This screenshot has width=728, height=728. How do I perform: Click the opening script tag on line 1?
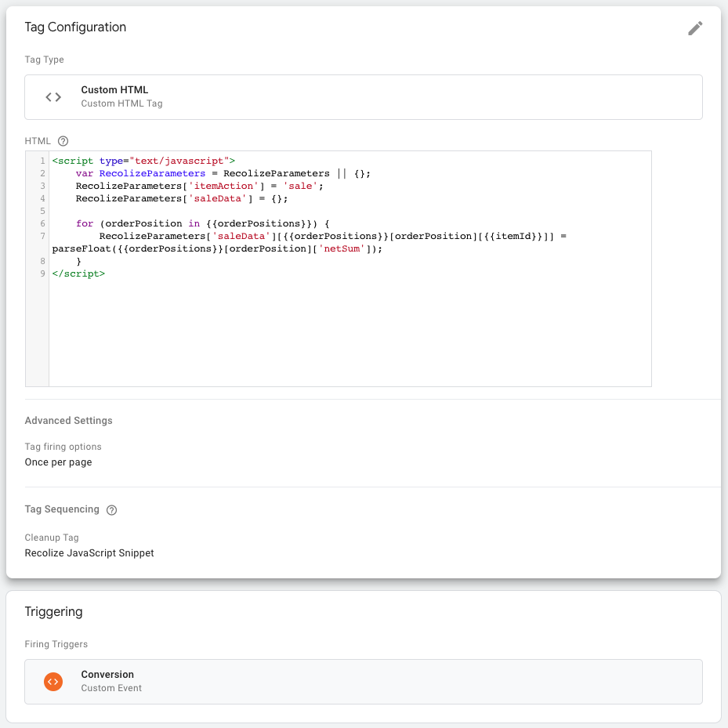(143, 161)
